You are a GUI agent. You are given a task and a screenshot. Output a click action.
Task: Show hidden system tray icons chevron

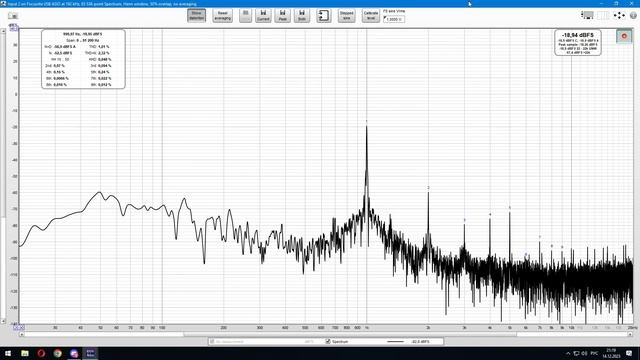tap(568, 353)
